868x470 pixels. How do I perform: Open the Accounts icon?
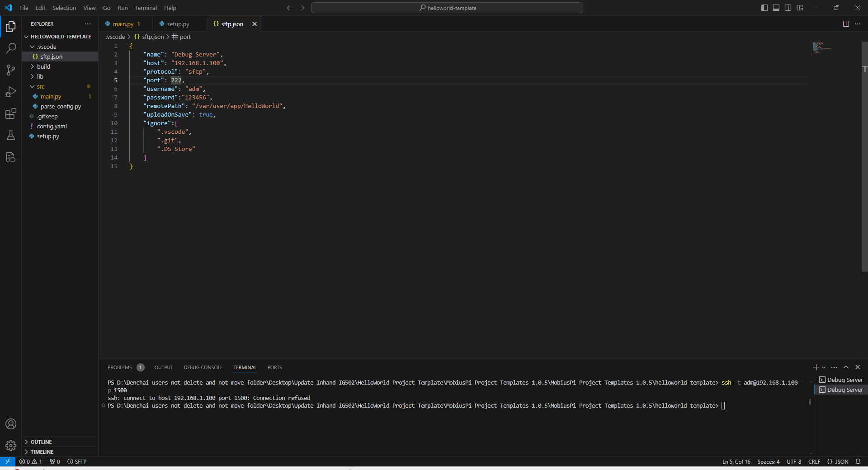coord(11,424)
